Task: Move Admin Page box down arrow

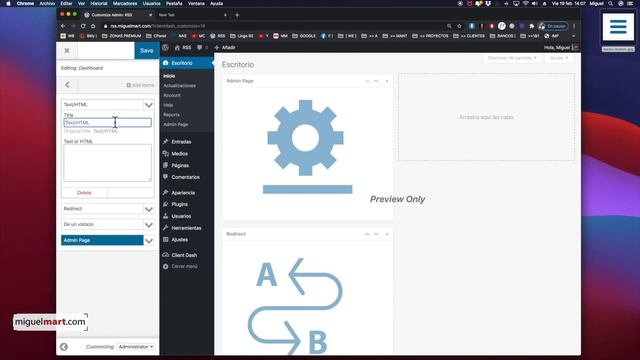Action: [x=376, y=81]
